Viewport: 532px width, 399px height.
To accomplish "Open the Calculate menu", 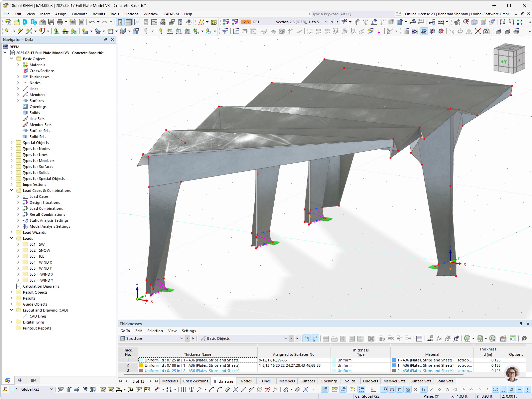I will click(x=79, y=14).
